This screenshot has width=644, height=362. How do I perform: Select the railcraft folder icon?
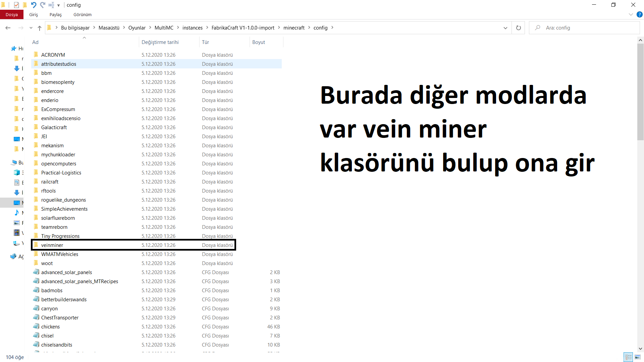tap(36, 182)
